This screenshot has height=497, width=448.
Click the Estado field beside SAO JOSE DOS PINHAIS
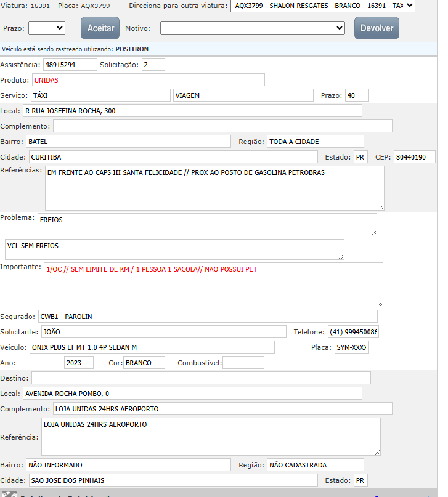[361, 480]
